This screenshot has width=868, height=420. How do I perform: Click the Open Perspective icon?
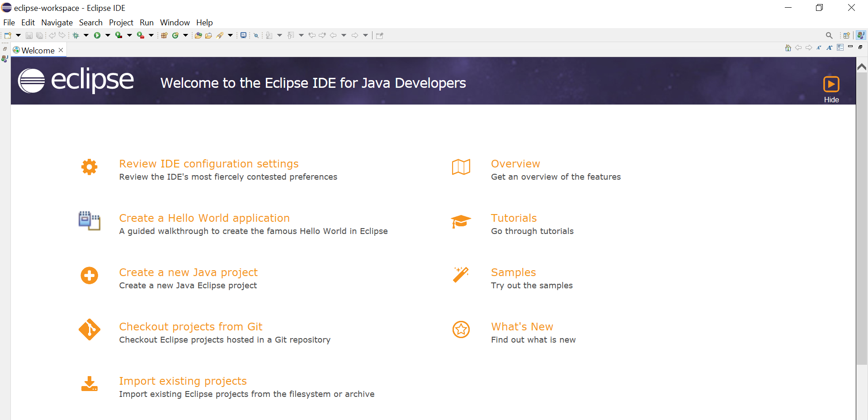coord(846,35)
